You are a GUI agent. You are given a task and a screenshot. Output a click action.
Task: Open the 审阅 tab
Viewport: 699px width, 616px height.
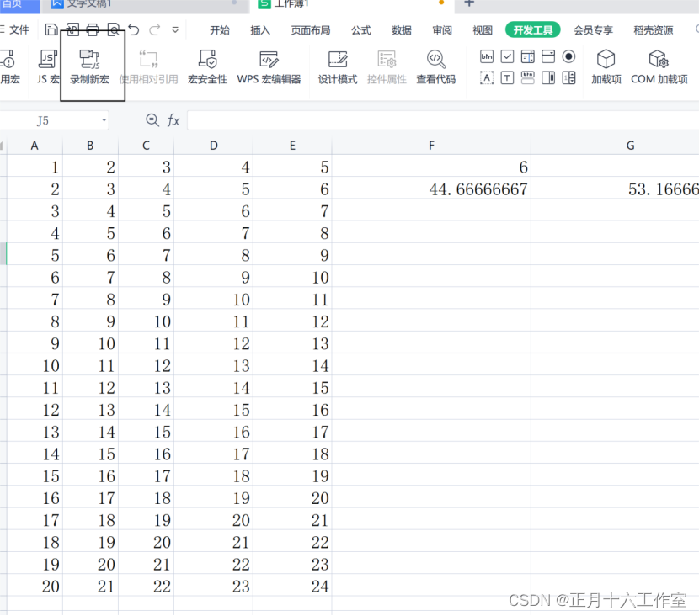coord(442,30)
